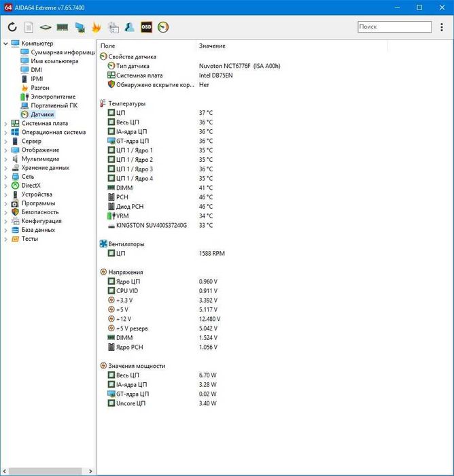The width and height of the screenshot is (454, 476).
Task: Click the Значения мощности section icon
Action: 103,366
